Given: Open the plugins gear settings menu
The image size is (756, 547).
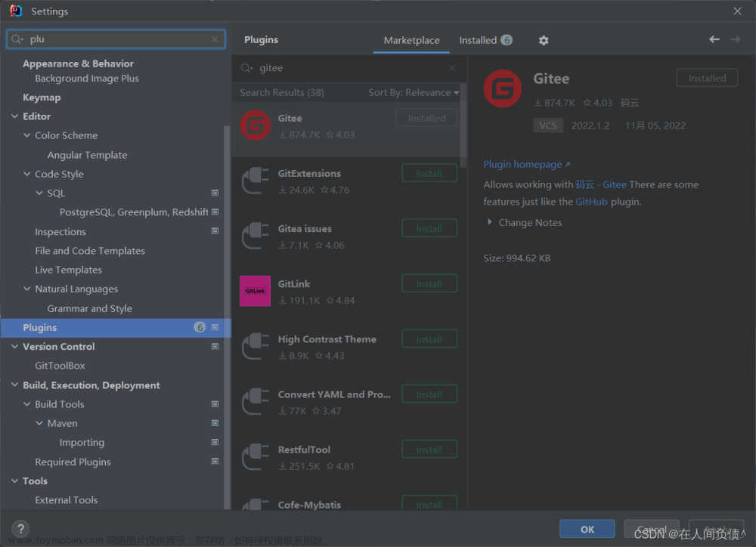Looking at the screenshot, I should coord(544,41).
